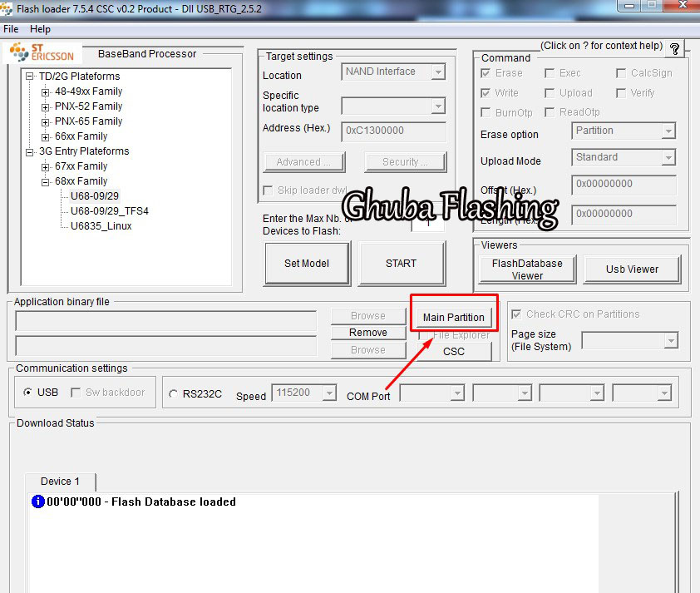Expand the PNX-65 Family node
700x593 pixels.
(45, 122)
